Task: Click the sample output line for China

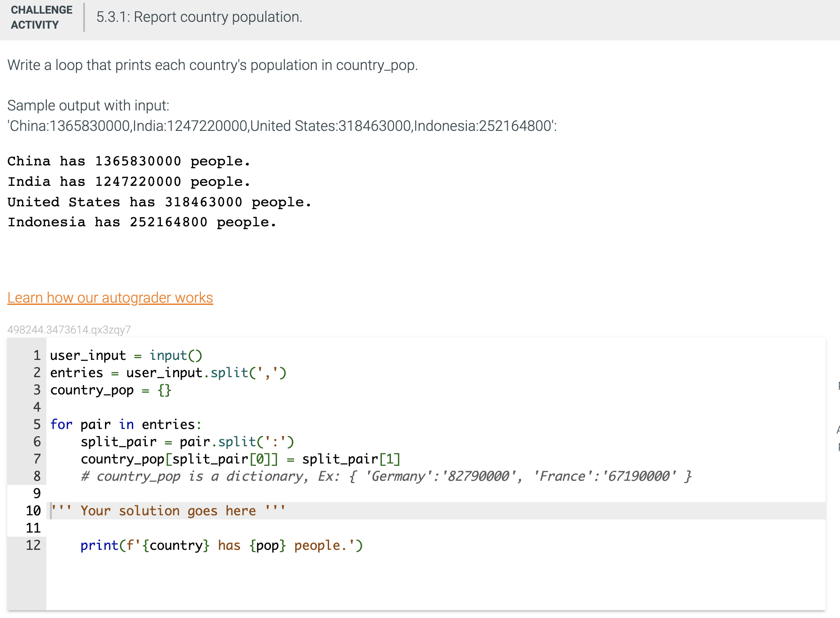Action: [x=128, y=161]
